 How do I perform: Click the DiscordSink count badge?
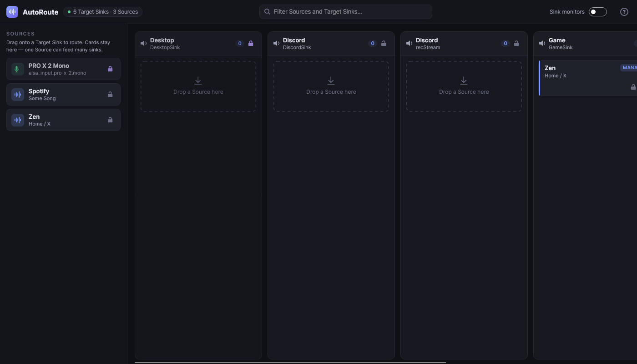373,44
